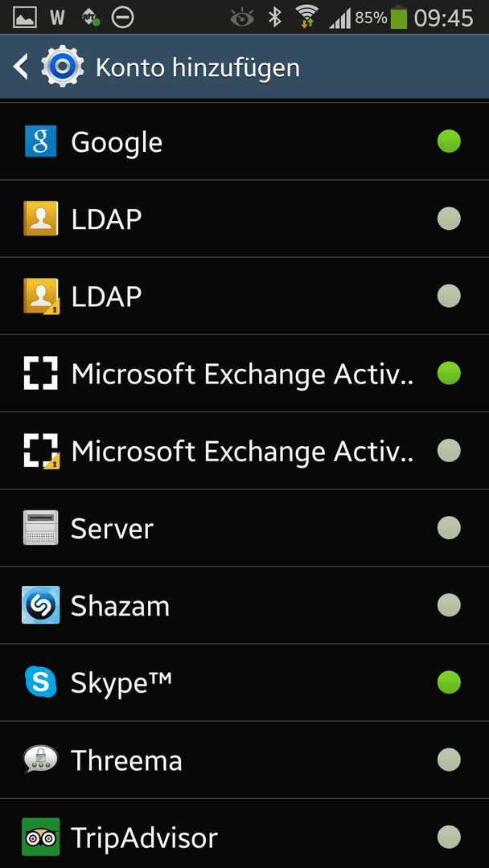Image resolution: width=489 pixels, height=868 pixels.
Task: Tap the Threema speech bubble icon
Action: click(40, 759)
